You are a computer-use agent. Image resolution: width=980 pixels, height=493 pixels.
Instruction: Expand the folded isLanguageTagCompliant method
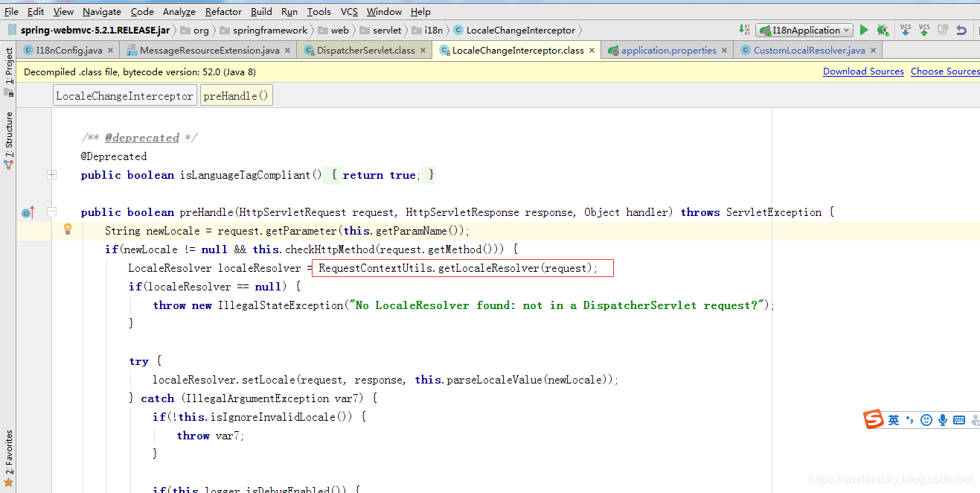51,175
